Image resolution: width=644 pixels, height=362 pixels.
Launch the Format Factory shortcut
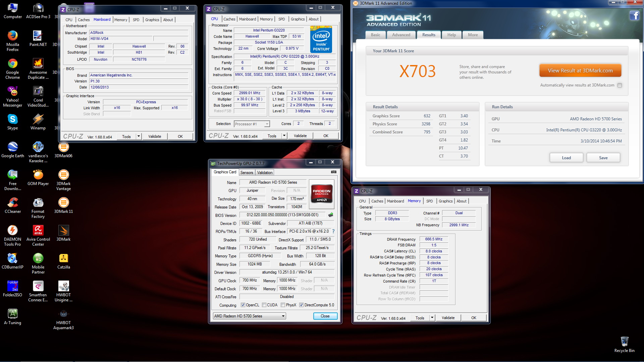click(x=38, y=208)
